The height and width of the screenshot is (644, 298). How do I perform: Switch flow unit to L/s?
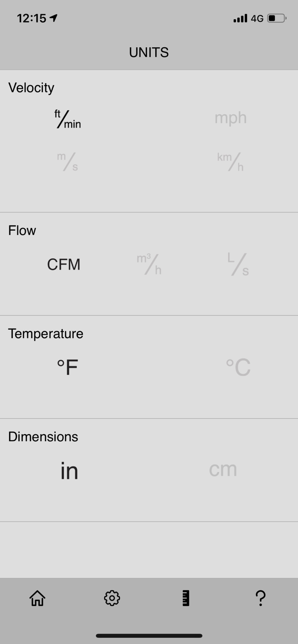(238, 264)
